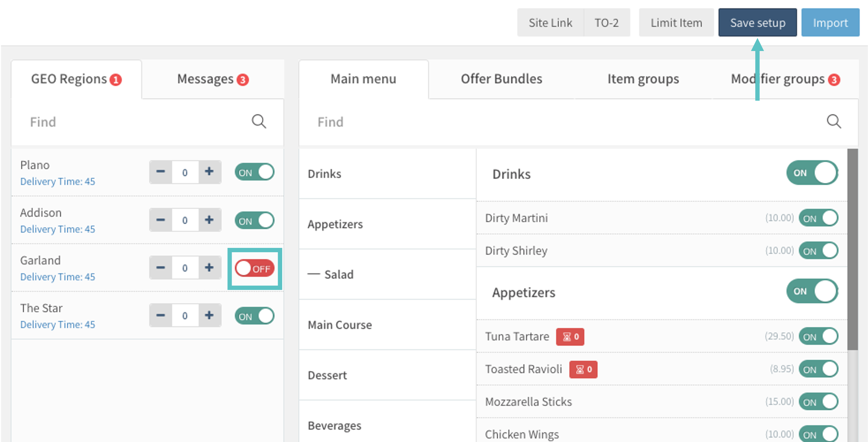Disable the Appetizers category toggle
Image resolution: width=868 pixels, height=442 pixels.
click(x=812, y=291)
